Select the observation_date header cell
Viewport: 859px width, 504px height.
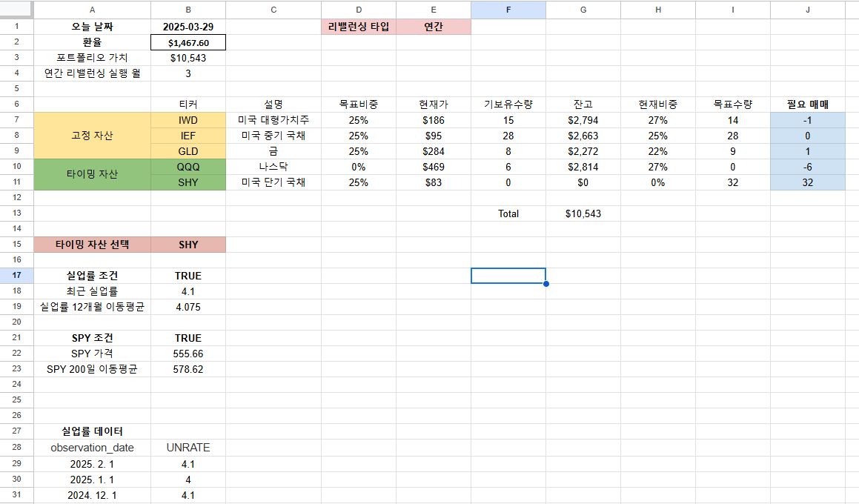coord(92,448)
